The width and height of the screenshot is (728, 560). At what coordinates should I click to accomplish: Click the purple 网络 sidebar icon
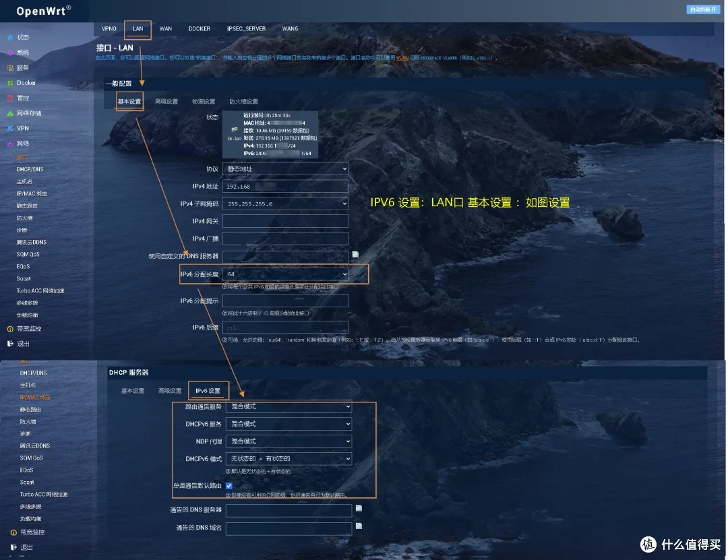pos(10,144)
